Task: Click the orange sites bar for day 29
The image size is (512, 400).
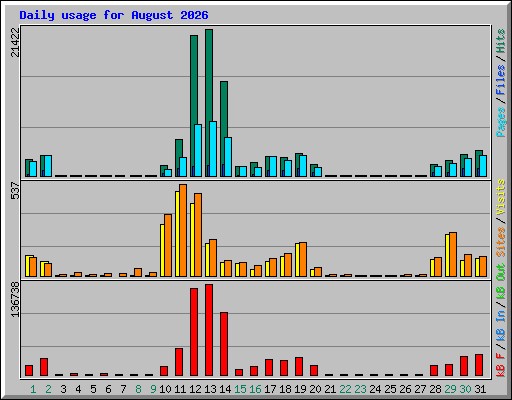Action: click(453, 255)
